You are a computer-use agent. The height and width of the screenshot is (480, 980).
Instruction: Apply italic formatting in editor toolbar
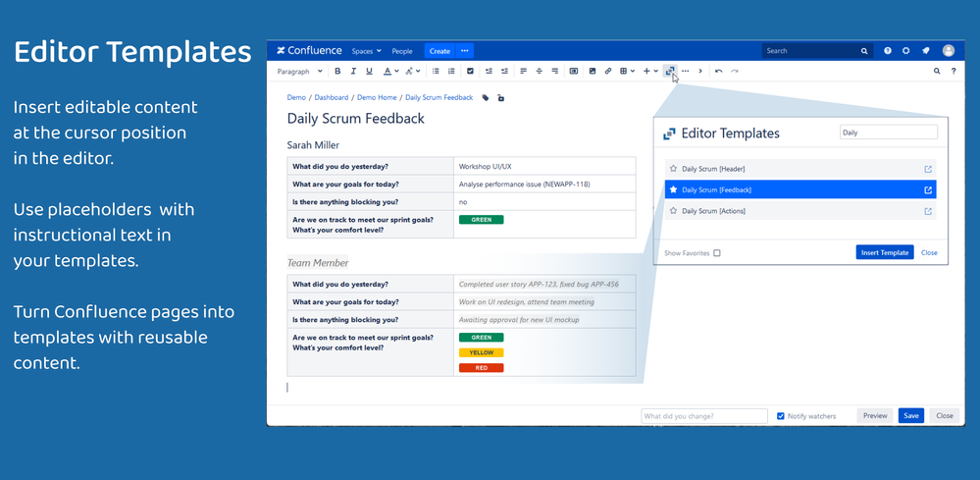[353, 72]
